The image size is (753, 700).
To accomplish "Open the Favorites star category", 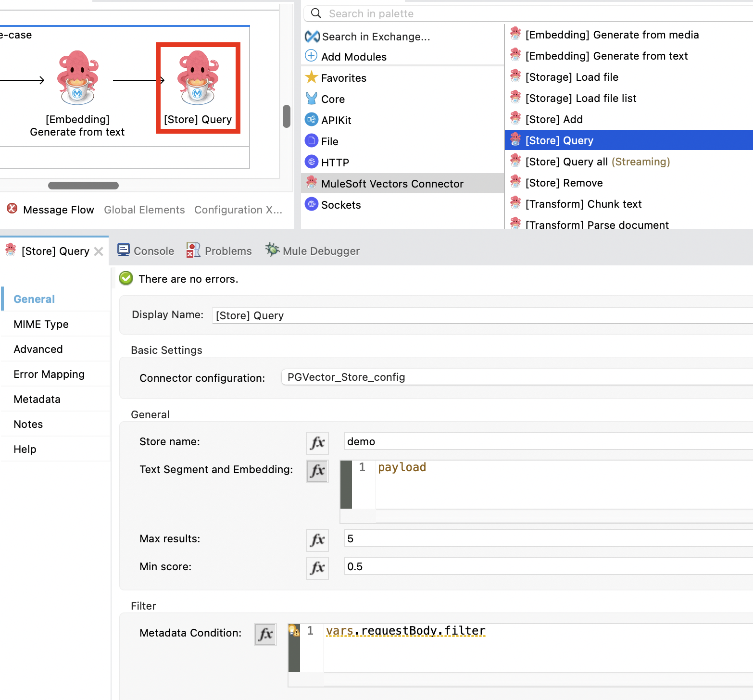I will pos(312,77).
